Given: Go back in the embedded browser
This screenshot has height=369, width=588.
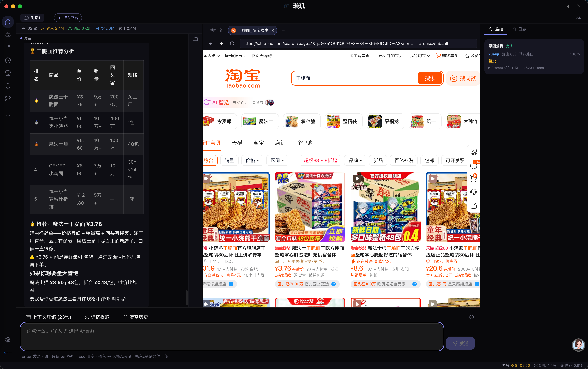Looking at the screenshot, I should (211, 43).
